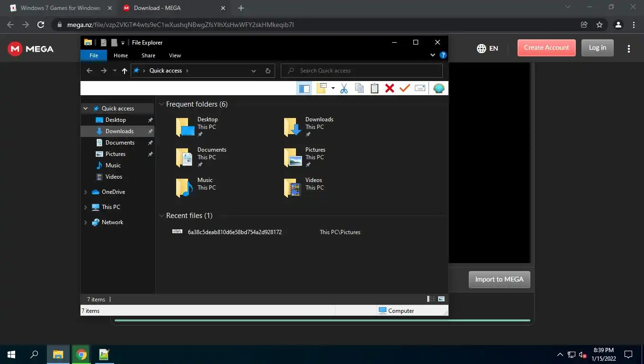Image resolution: width=644 pixels, height=364 pixels.
Task: Open the Home ribbon tab
Action: click(121, 55)
